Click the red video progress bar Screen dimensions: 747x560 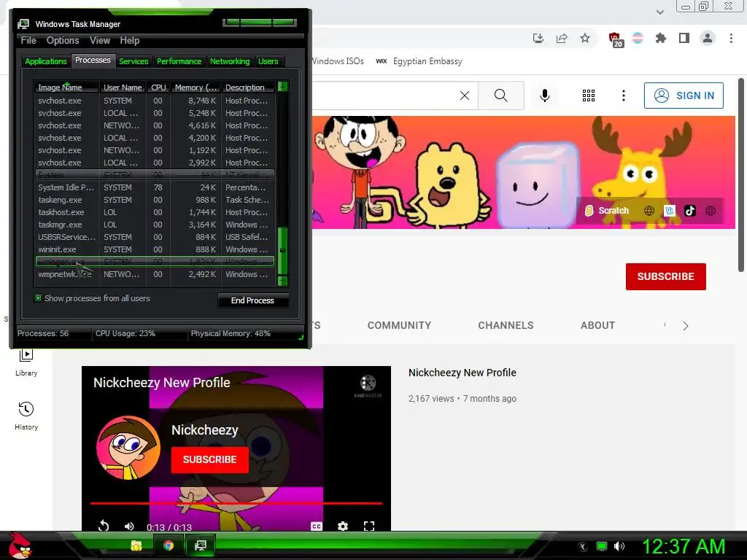tap(236, 503)
